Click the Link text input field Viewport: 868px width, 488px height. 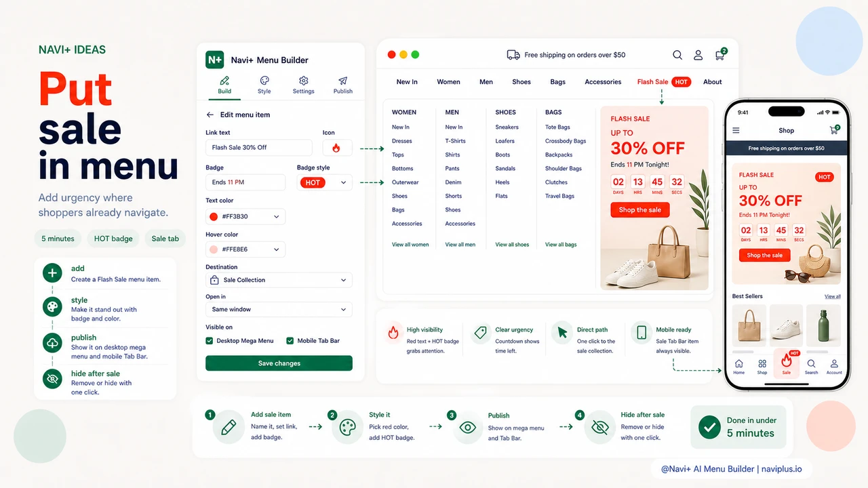click(259, 147)
